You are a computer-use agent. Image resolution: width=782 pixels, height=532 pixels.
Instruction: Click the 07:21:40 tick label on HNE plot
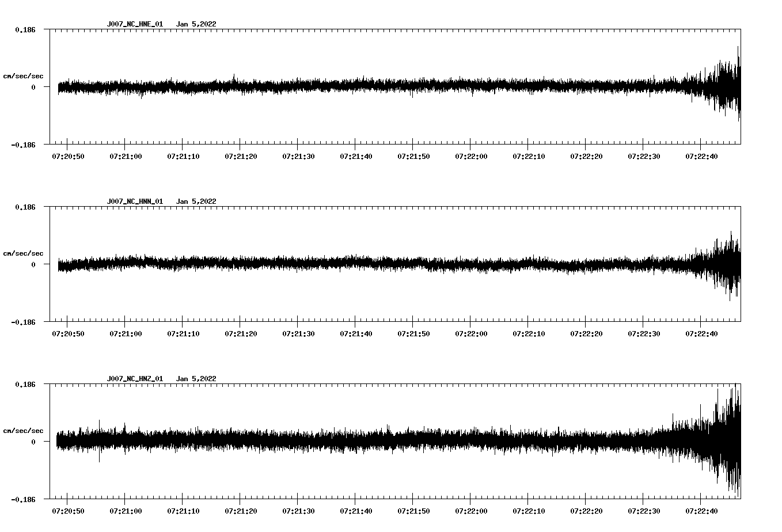(x=356, y=156)
